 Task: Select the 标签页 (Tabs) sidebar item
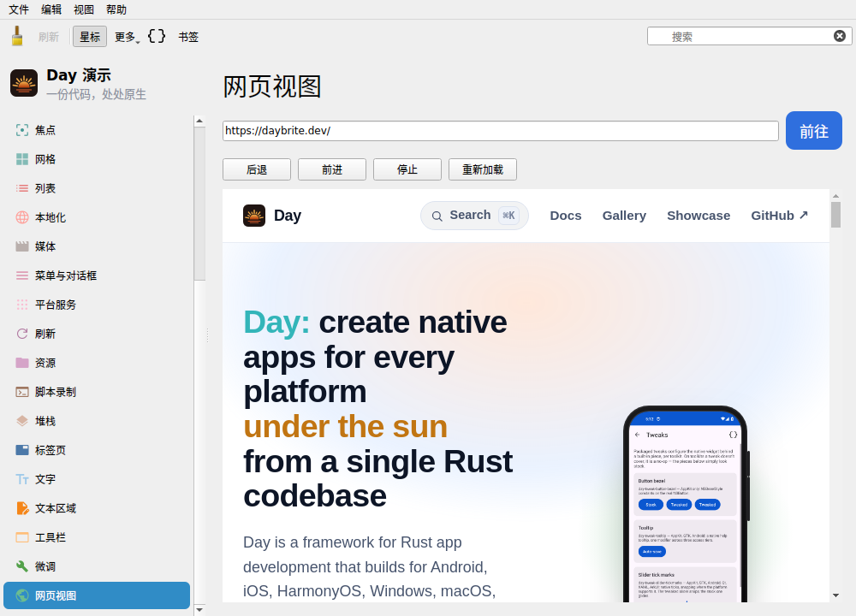(97, 450)
